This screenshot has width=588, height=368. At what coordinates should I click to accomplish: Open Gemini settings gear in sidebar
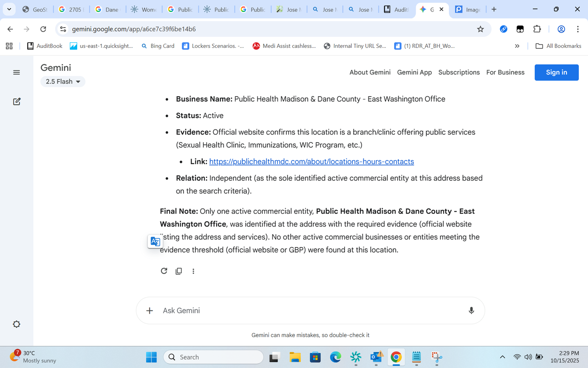(x=17, y=324)
